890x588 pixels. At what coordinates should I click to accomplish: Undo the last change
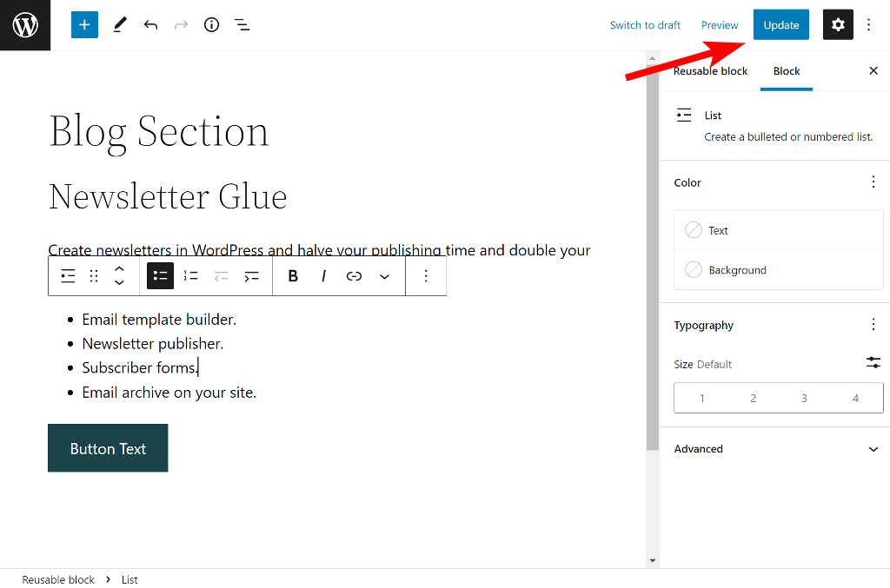(150, 24)
